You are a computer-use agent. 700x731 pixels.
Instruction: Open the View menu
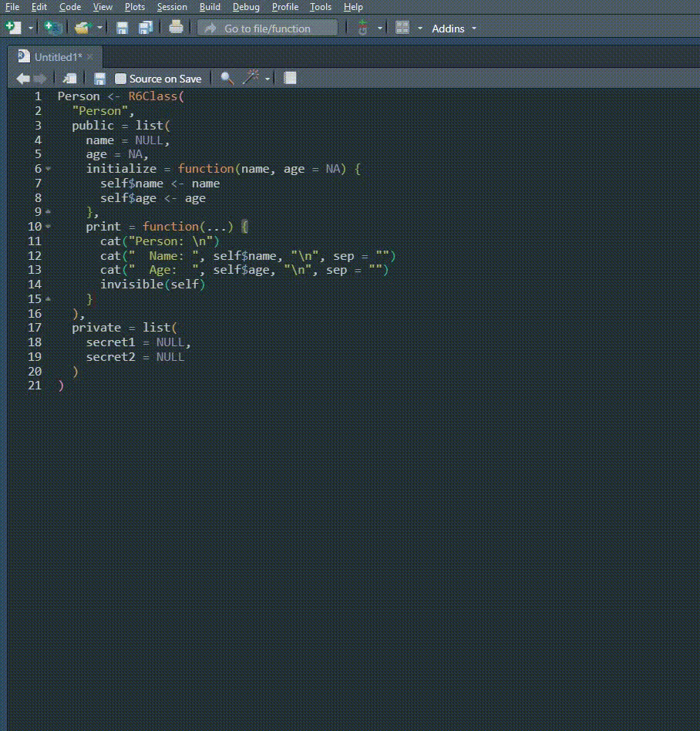(x=103, y=7)
